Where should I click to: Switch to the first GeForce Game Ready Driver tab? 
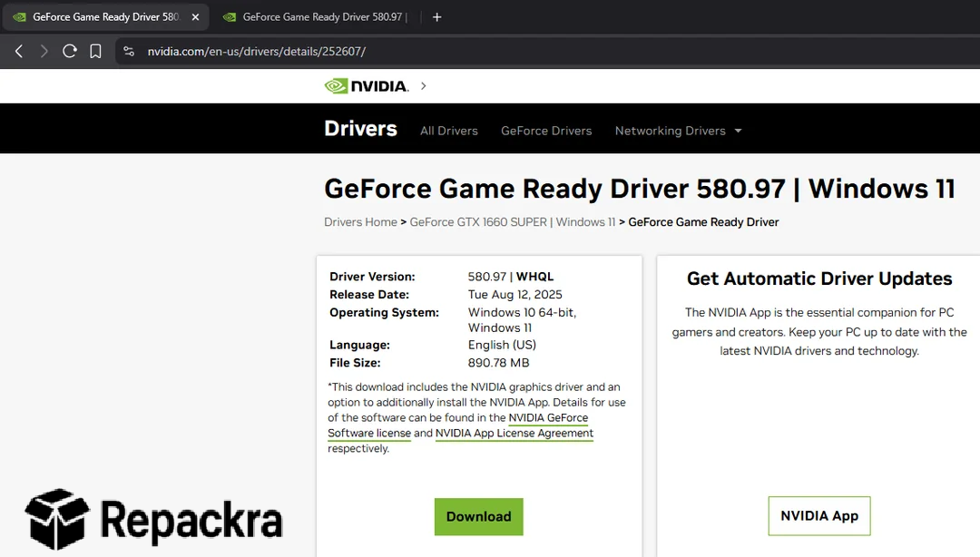(105, 17)
